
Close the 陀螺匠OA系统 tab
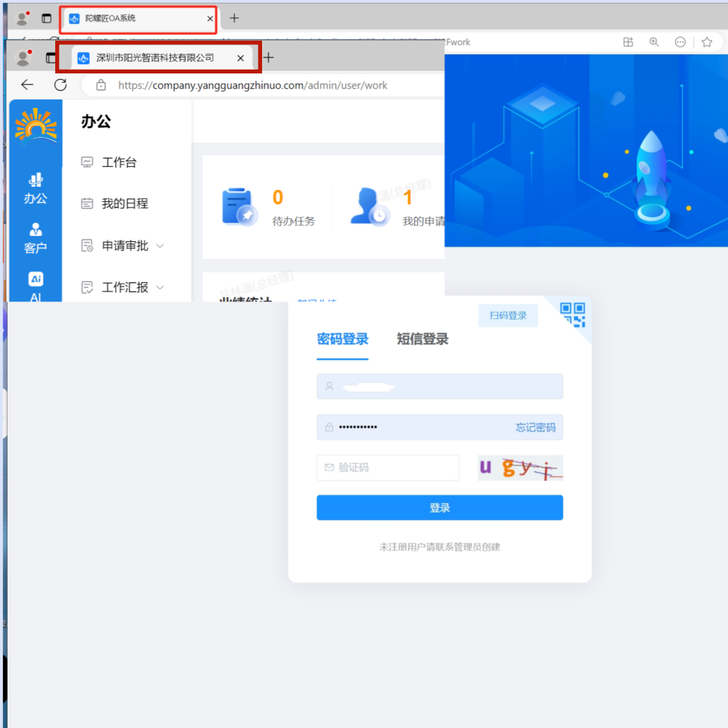210,19
